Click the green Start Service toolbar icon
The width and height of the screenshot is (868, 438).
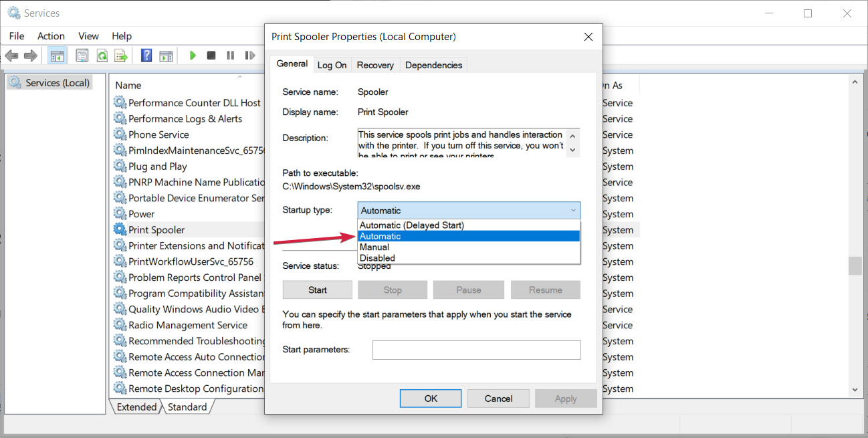point(193,56)
